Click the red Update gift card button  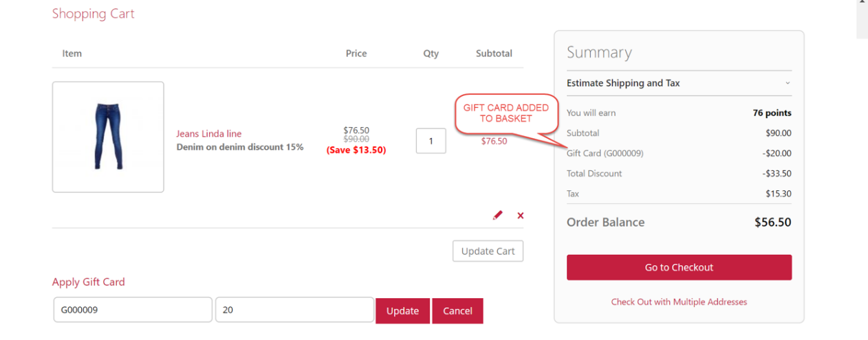click(402, 310)
